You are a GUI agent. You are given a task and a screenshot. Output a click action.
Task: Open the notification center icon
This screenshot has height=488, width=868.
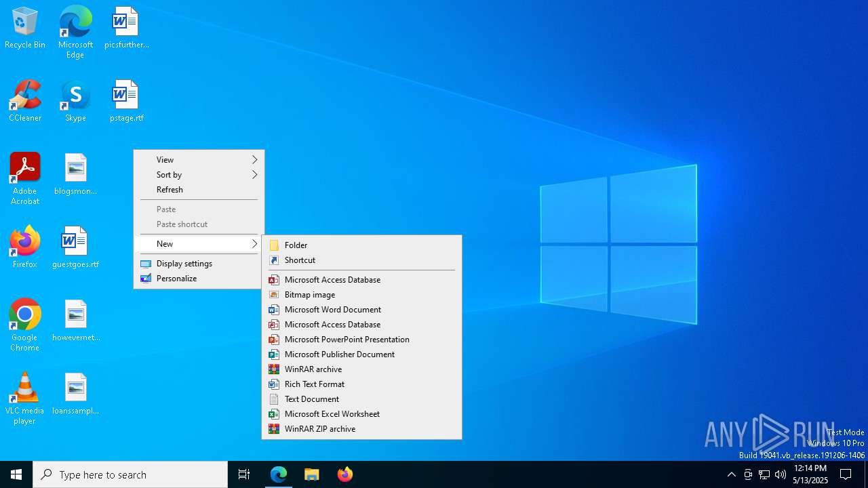(x=846, y=474)
